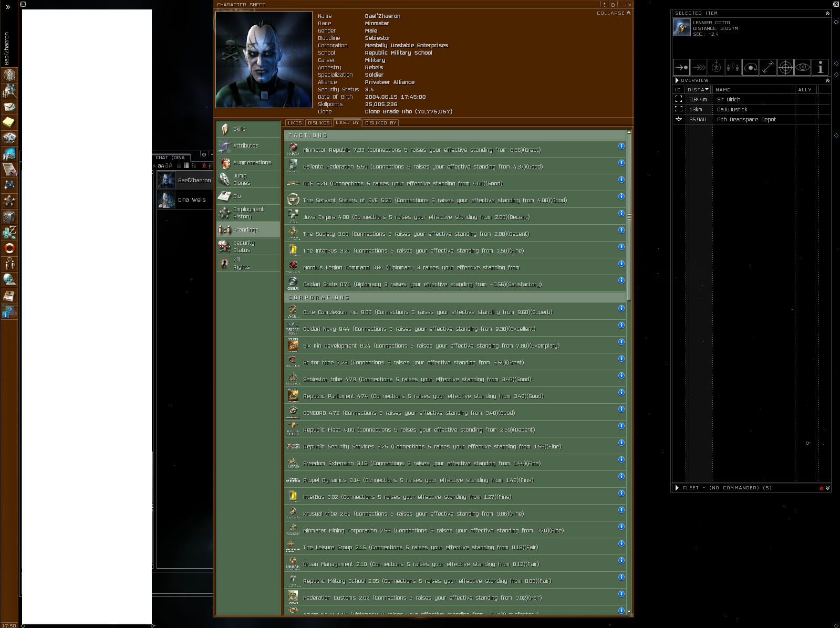The image size is (840, 628).
Task: Select Dina Wells in chat member list
Action: (x=185, y=200)
